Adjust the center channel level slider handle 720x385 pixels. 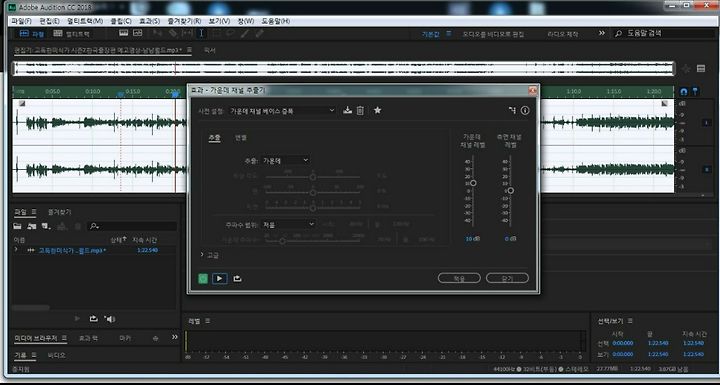(473, 183)
